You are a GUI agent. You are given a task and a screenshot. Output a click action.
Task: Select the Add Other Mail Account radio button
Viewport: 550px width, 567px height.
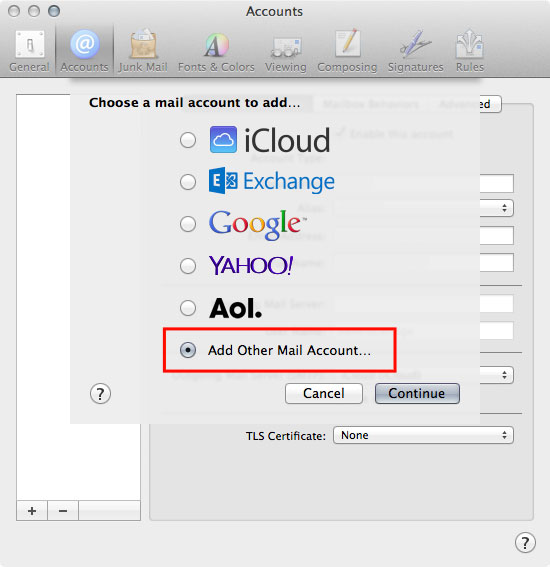(x=188, y=350)
